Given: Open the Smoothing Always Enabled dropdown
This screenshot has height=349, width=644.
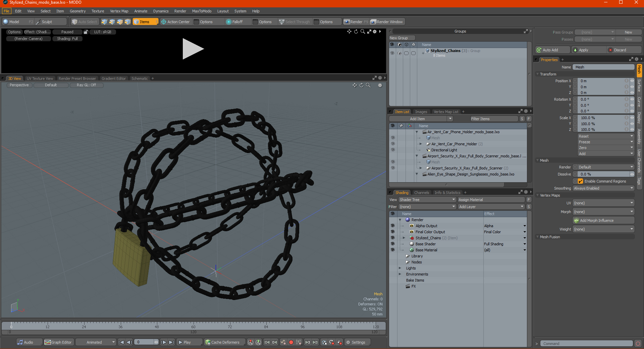Looking at the screenshot, I should [x=603, y=188].
